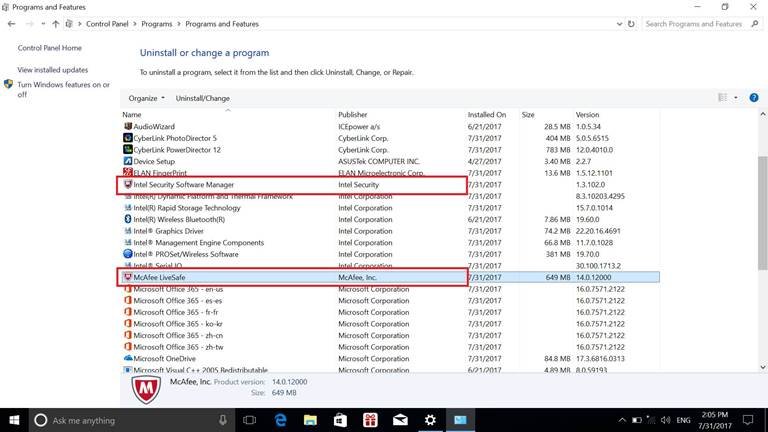Sort programs by Installed On column

487,115
